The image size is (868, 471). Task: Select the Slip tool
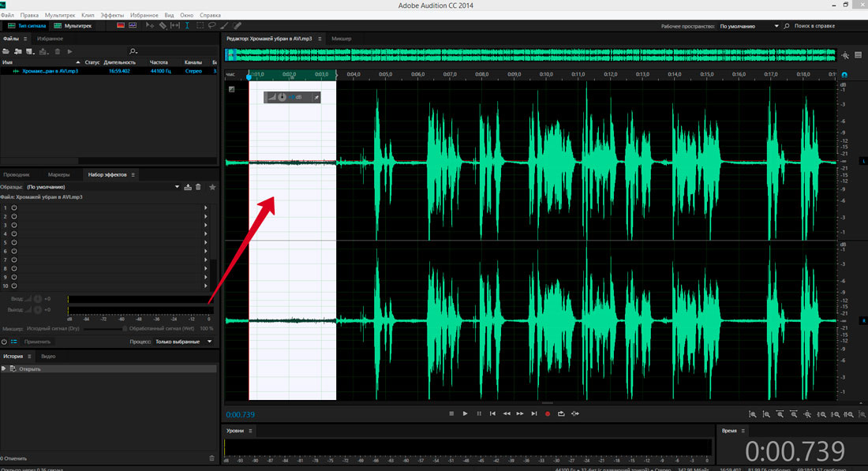pyautogui.click(x=175, y=25)
